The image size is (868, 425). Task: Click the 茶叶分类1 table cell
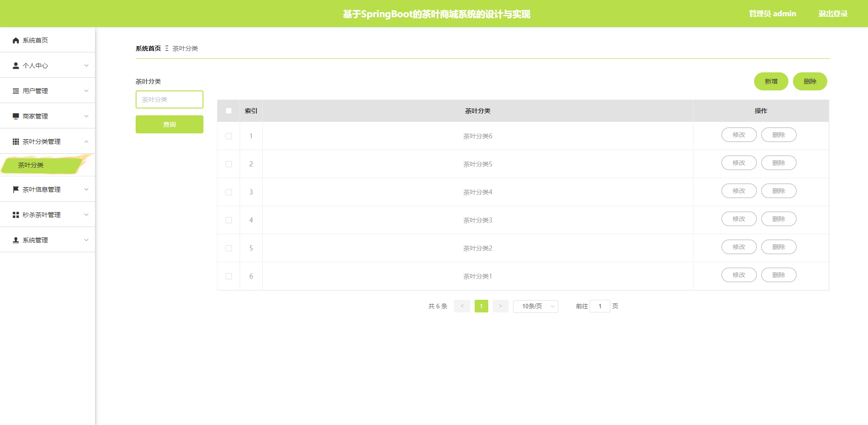pyautogui.click(x=478, y=276)
